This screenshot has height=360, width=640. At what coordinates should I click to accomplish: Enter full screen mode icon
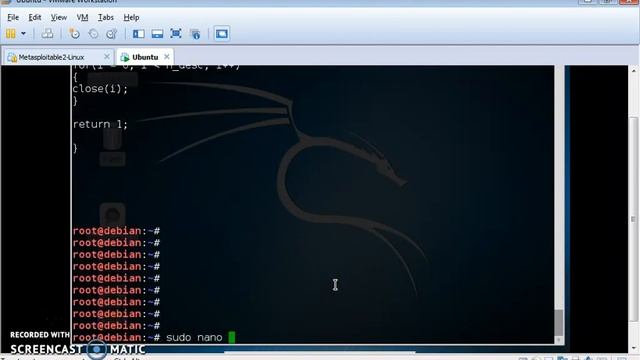coord(176,33)
